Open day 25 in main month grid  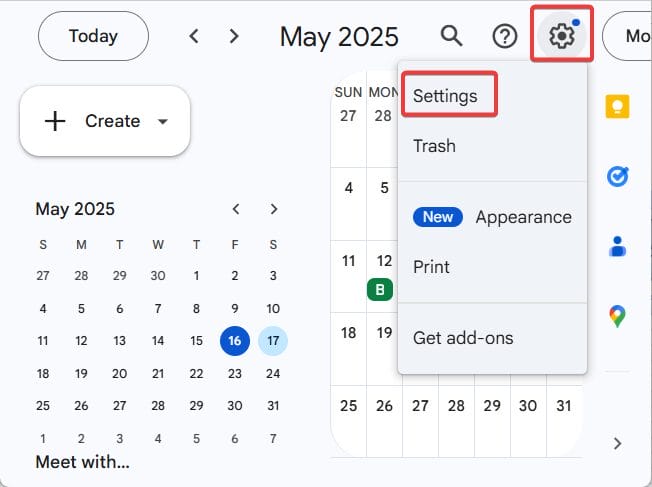[348, 406]
